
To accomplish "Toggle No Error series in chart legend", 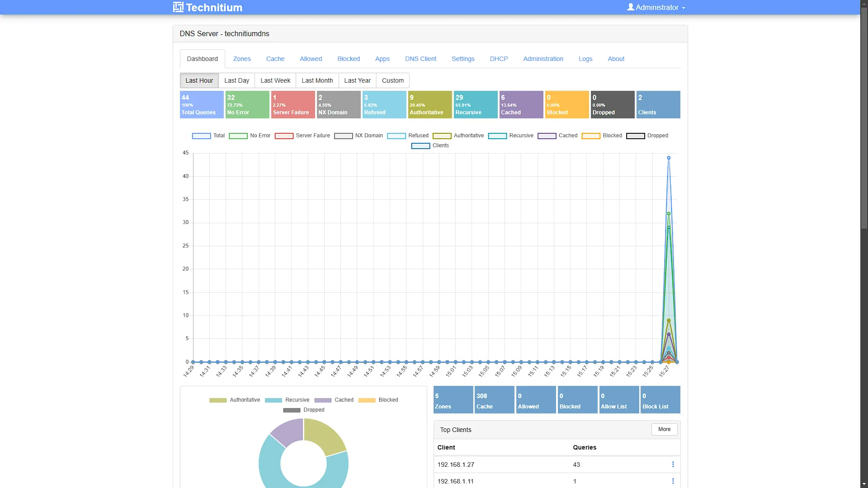I will 250,136.
